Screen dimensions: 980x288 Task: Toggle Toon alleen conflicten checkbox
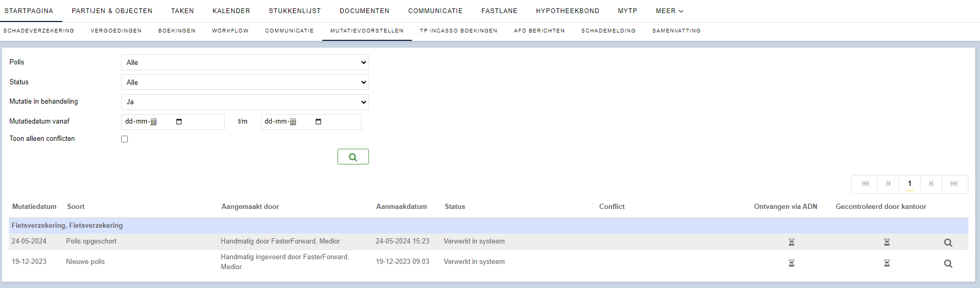click(124, 139)
